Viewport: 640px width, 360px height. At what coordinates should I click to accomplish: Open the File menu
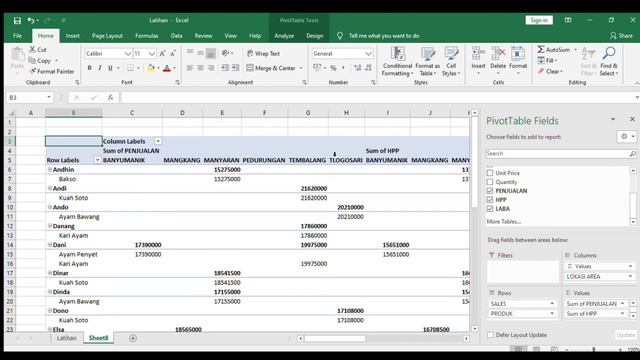18,36
